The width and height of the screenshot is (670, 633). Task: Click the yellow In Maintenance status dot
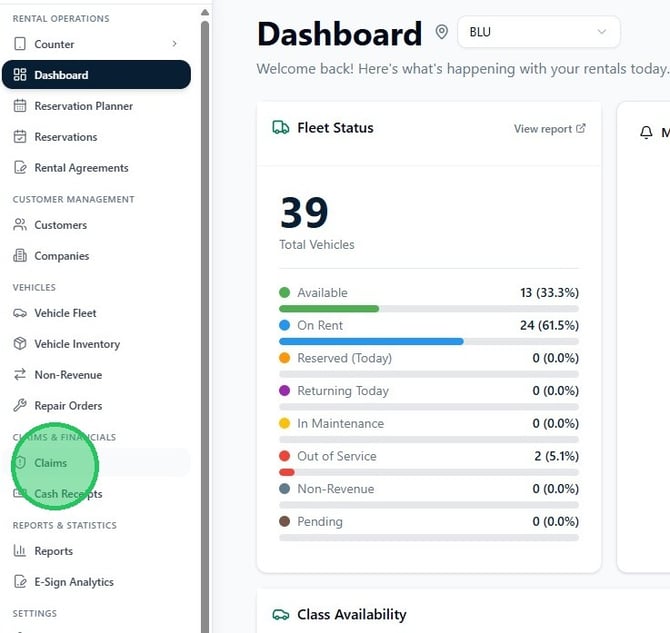285,423
